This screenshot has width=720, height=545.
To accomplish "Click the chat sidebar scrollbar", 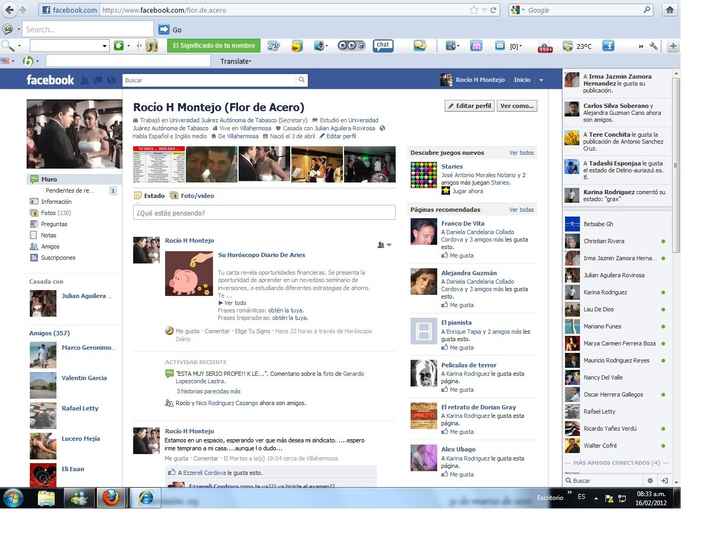I will tap(675, 165).
